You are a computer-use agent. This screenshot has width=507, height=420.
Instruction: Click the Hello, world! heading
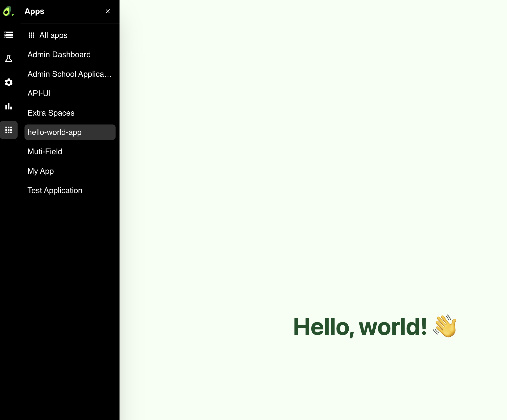pyautogui.click(x=375, y=326)
